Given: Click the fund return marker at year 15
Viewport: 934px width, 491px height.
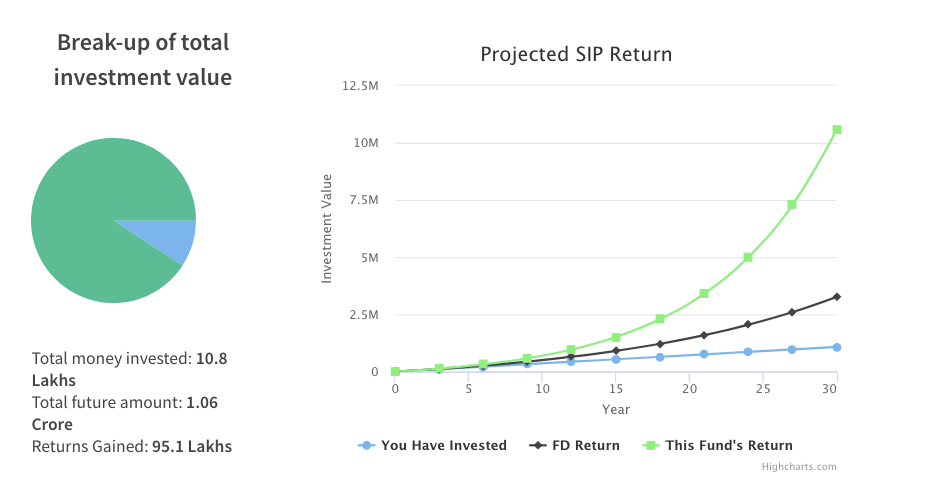Looking at the screenshot, I should pos(616,337).
